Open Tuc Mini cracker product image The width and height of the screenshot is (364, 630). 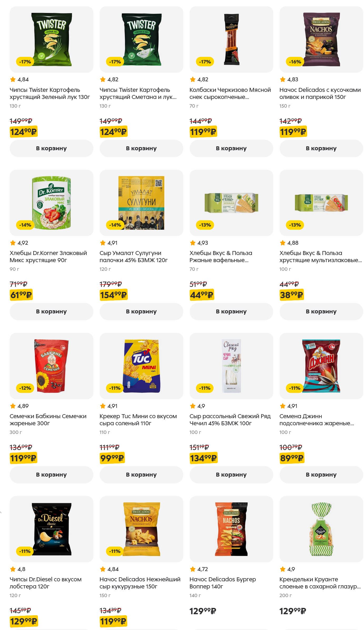pos(141,366)
